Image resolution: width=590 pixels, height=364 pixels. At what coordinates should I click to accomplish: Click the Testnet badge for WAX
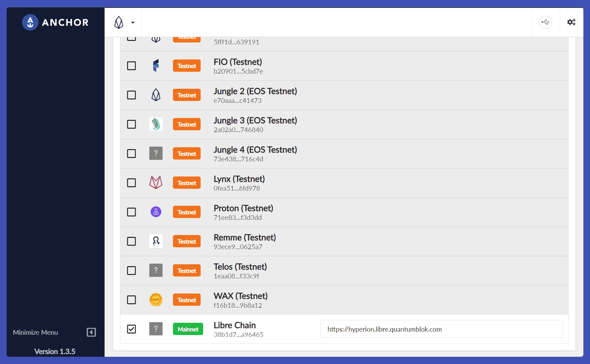coord(187,300)
